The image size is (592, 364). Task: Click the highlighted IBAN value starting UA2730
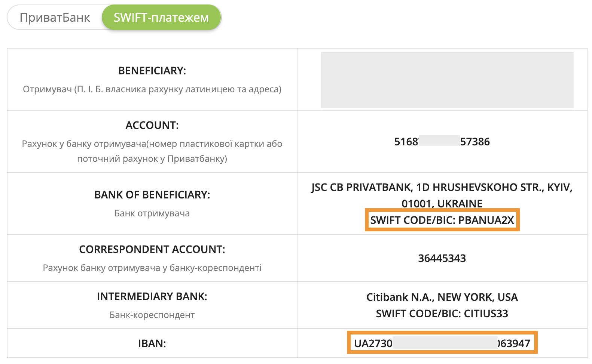click(442, 343)
